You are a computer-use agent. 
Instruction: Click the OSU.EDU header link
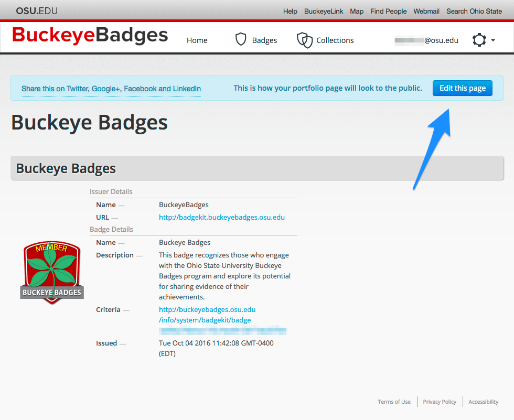(x=37, y=11)
